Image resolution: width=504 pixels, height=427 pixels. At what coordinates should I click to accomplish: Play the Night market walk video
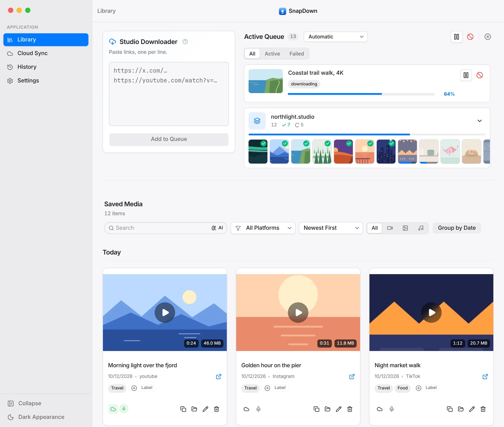click(x=431, y=313)
